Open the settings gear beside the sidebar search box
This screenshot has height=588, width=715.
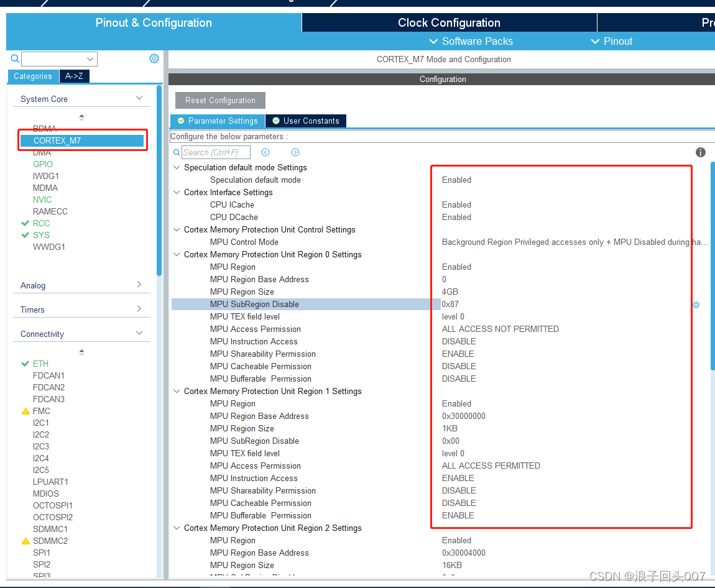pos(154,58)
